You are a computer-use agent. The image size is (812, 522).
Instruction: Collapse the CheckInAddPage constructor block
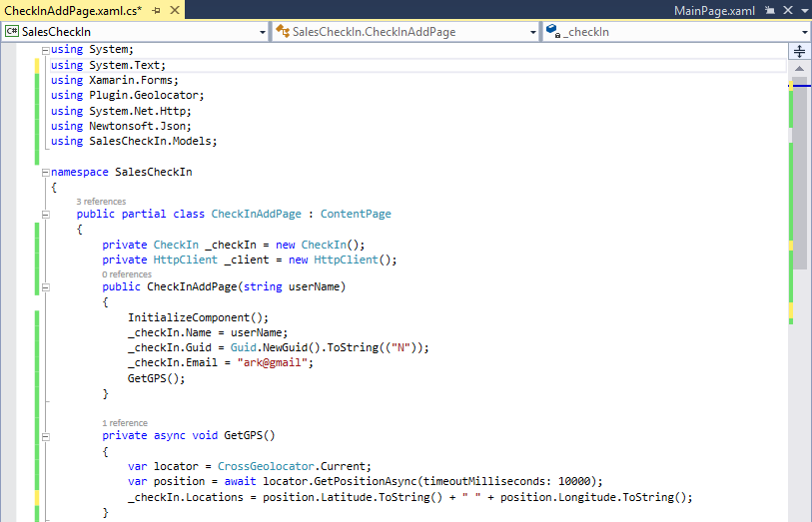pyautogui.click(x=46, y=287)
